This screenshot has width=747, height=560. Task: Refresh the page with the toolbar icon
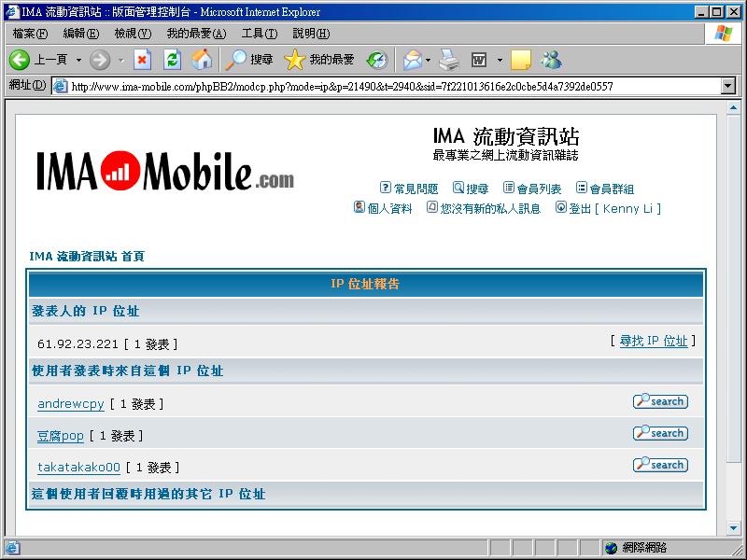pos(172,60)
